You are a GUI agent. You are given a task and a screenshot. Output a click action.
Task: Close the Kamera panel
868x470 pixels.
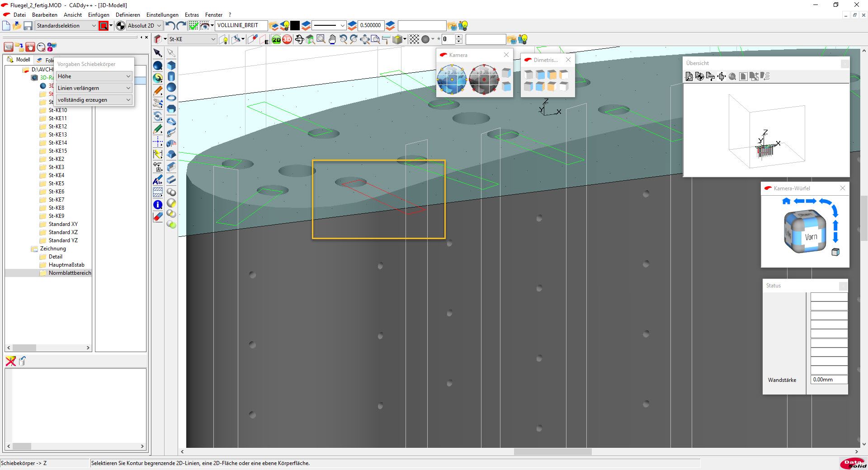tap(506, 55)
